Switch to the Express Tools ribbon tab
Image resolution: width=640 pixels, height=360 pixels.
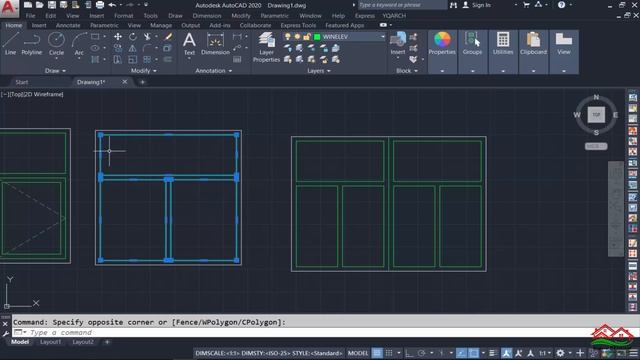click(298, 25)
